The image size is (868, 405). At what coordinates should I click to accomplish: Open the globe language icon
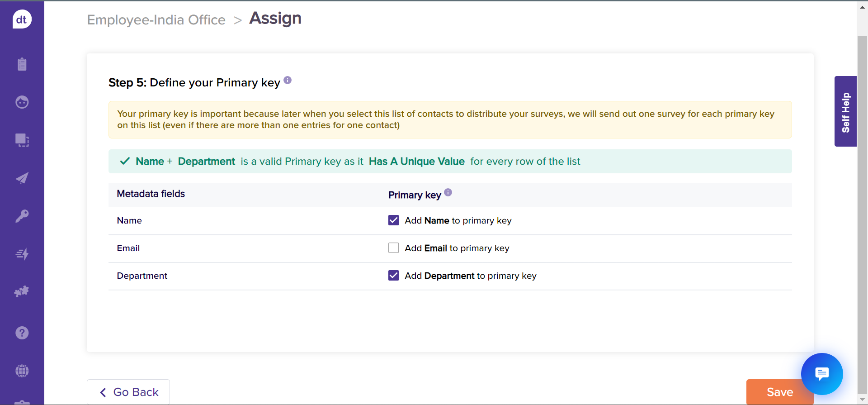(22, 371)
